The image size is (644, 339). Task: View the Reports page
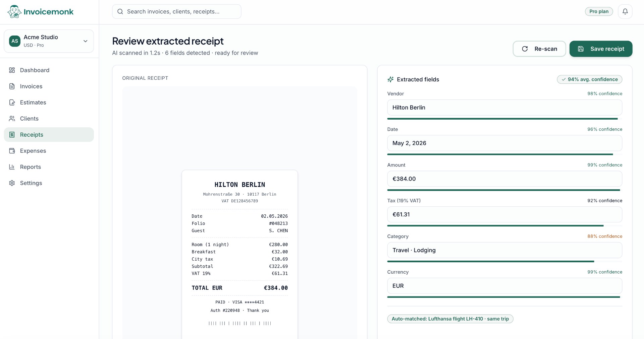(x=49, y=166)
